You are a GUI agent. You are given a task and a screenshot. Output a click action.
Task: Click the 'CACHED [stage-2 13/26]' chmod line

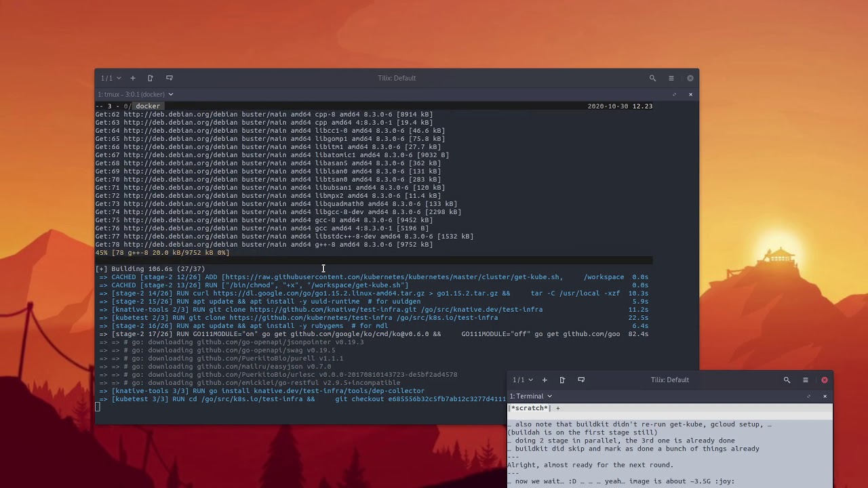(374, 285)
